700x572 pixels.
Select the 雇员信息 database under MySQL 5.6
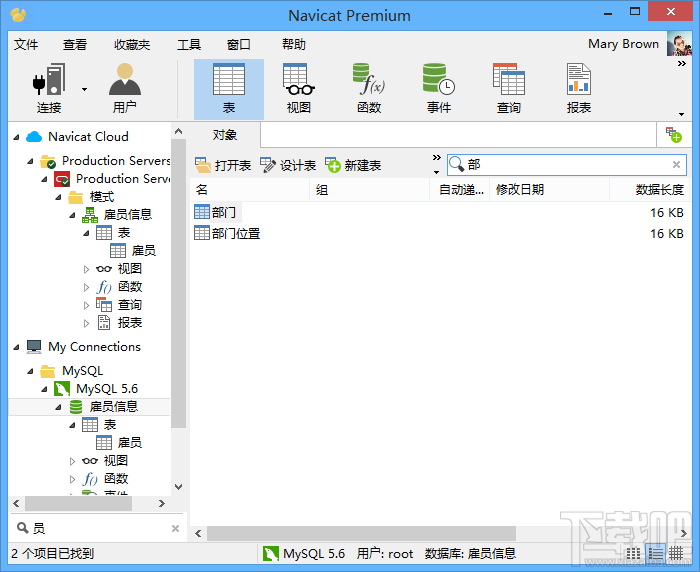pyautogui.click(x=104, y=407)
